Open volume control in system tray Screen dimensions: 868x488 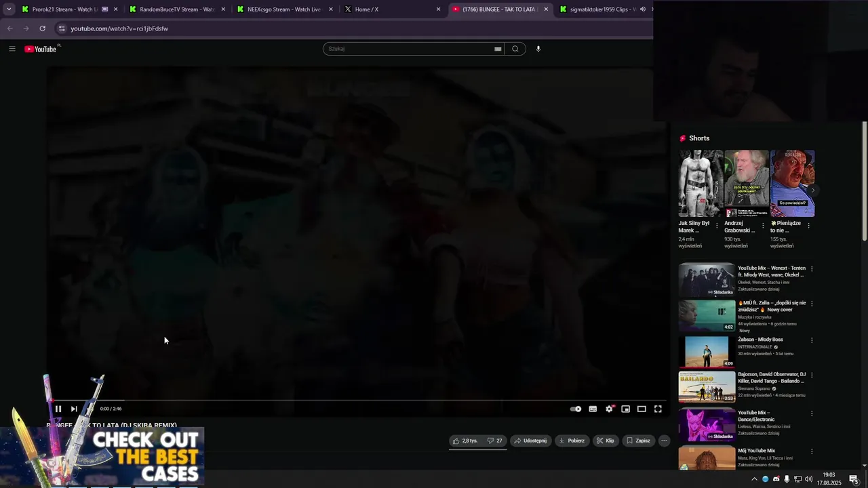808,479
